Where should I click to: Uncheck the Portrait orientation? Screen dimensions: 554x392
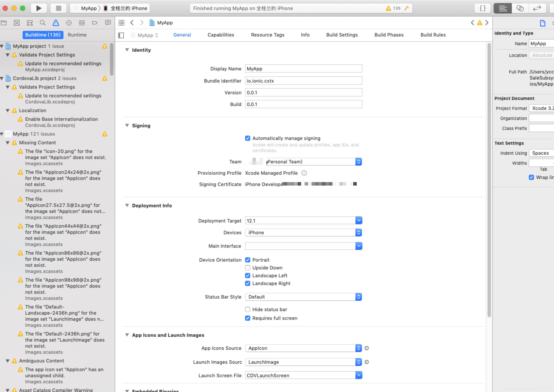coord(248,260)
